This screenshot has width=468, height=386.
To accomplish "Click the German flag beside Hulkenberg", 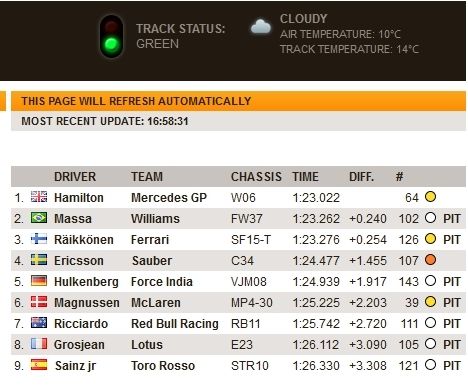I will click(39, 281).
